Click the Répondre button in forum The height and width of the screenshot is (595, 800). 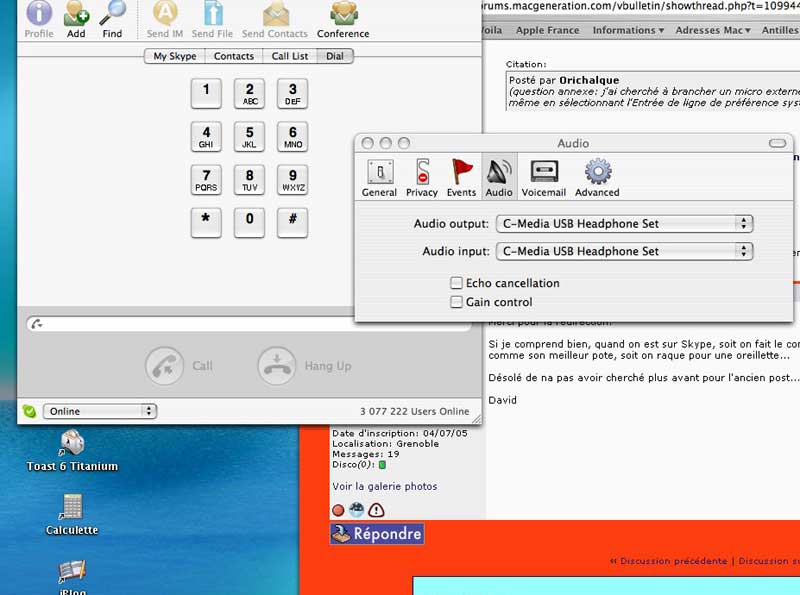377,534
